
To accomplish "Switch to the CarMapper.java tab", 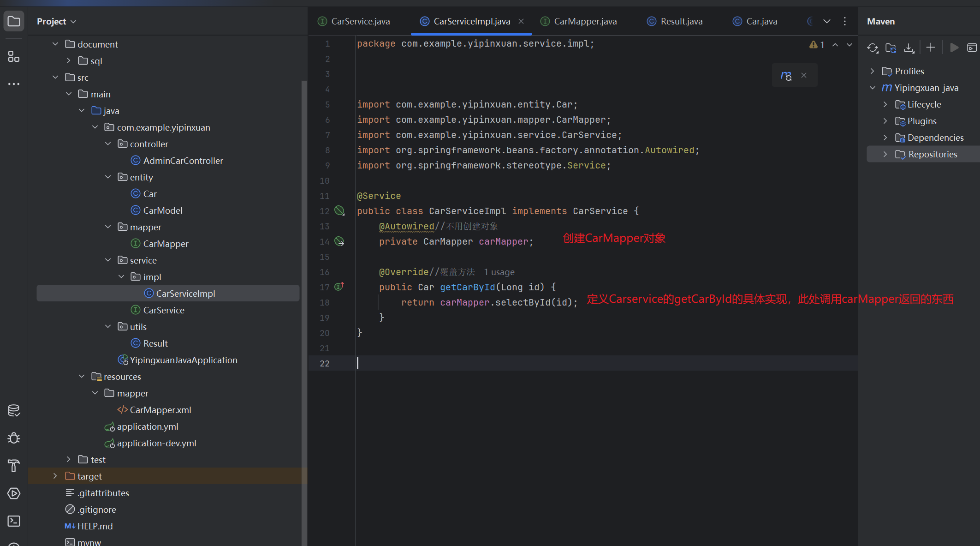I will click(585, 21).
